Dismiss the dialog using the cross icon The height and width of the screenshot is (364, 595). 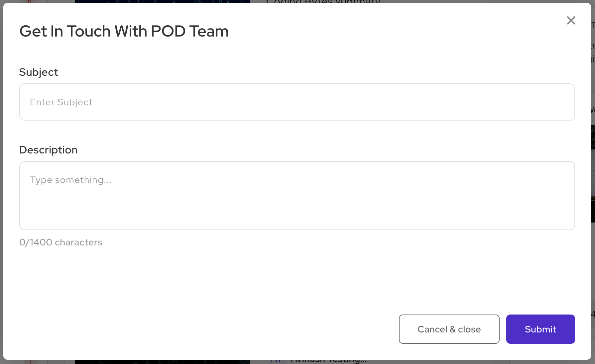[x=571, y=21]
